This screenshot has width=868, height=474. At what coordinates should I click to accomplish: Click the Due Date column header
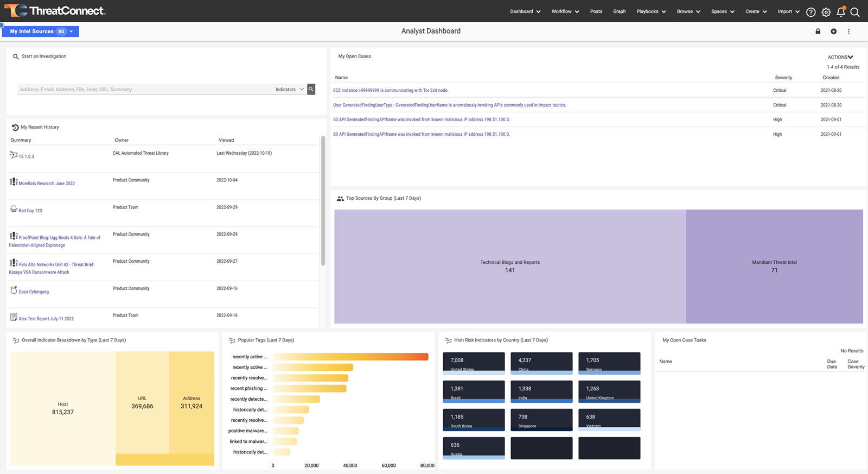click(x=832, y=364)
